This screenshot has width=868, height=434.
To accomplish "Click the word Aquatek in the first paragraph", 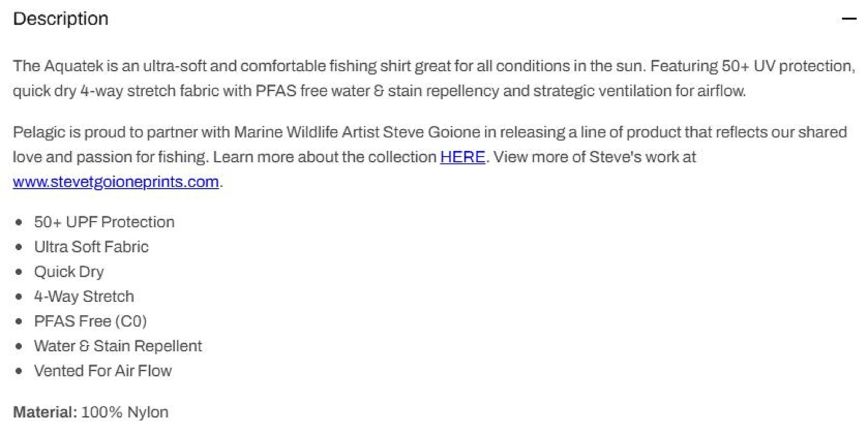I will 74,66.
